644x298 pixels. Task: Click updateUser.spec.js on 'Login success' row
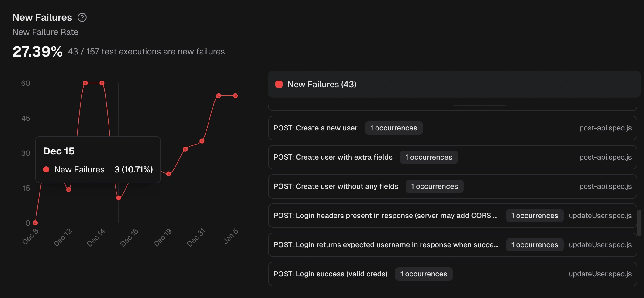(600, 274)
